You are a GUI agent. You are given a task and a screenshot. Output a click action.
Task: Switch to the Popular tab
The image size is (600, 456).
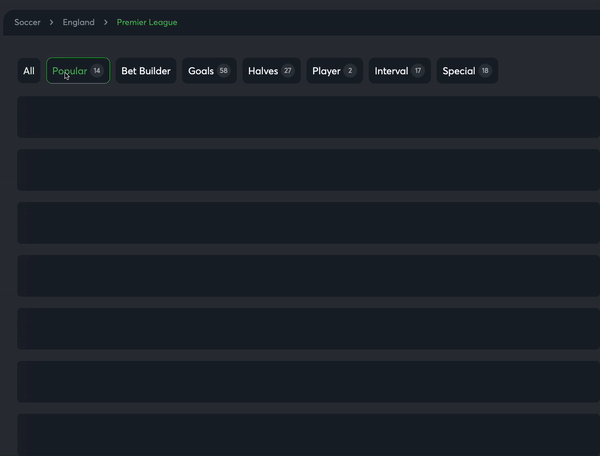click(x=78, y=71)
